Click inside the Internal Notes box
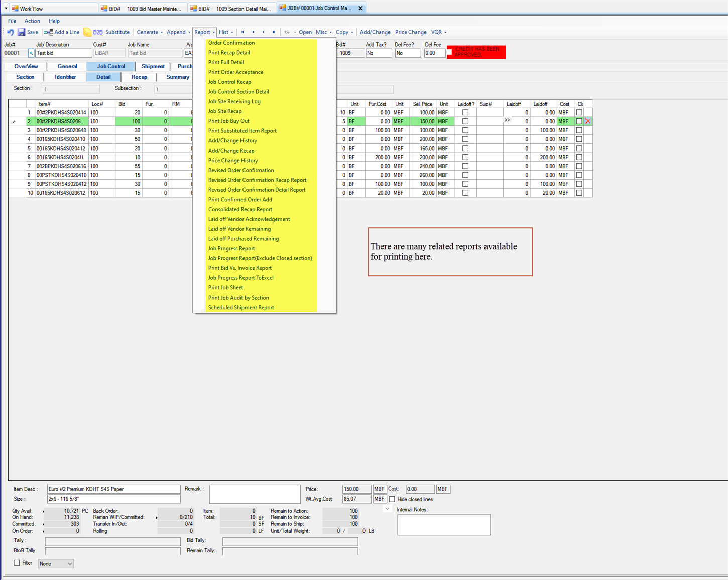The image size is (728, 580). point(443,524)
